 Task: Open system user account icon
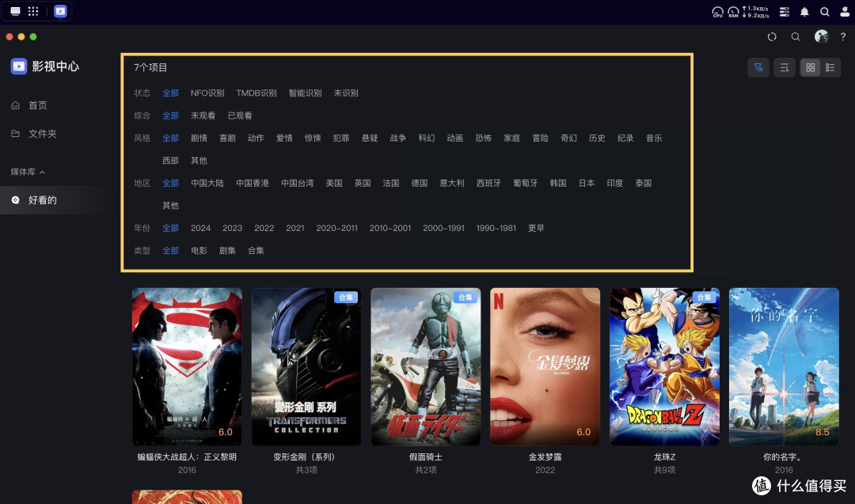point(845,11)
